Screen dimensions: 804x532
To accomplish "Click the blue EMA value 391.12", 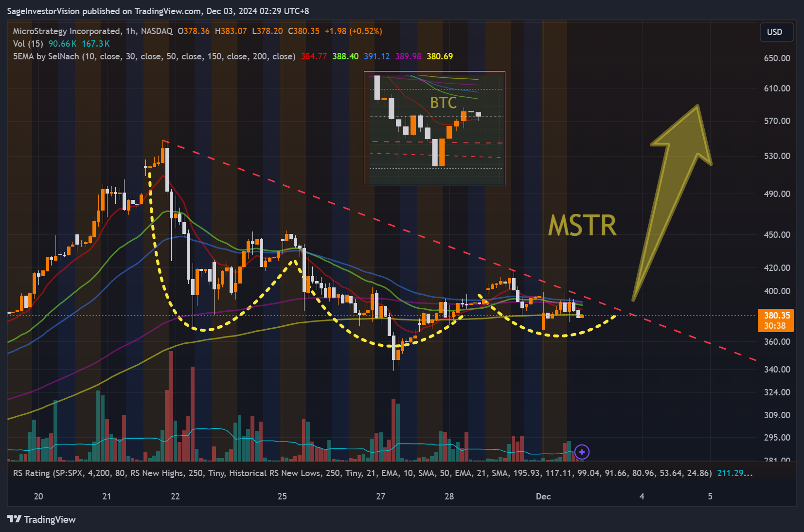I will [377, 56].
